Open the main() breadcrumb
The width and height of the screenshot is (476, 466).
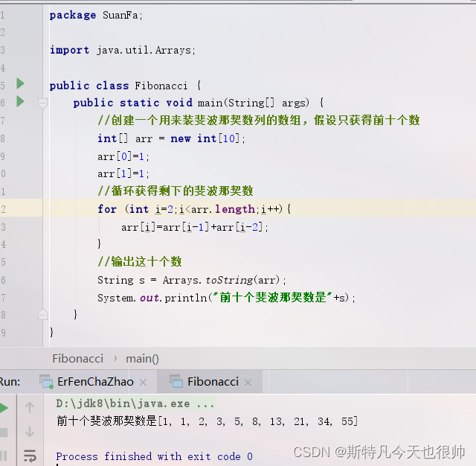(x=142, y=359)
